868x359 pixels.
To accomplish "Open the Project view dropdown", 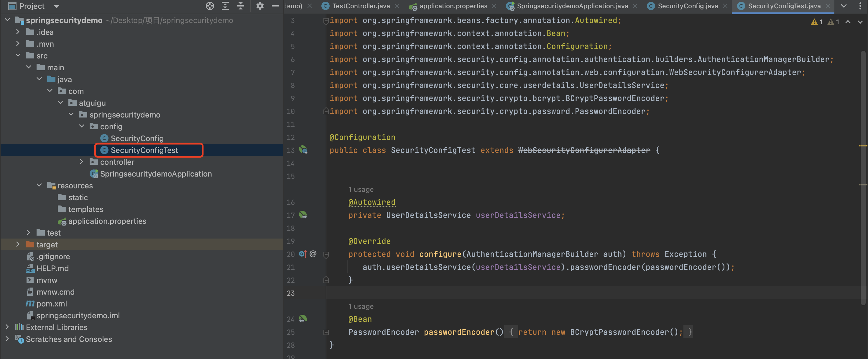I will (57, 6).
